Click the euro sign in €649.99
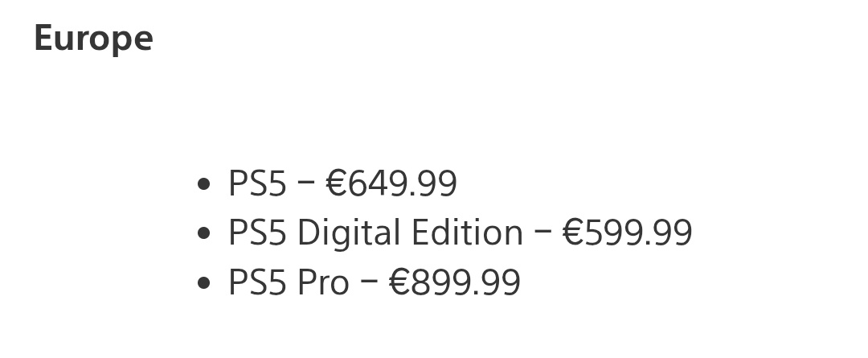The width and height of the screenshot is (868, 358). [337, 183]
